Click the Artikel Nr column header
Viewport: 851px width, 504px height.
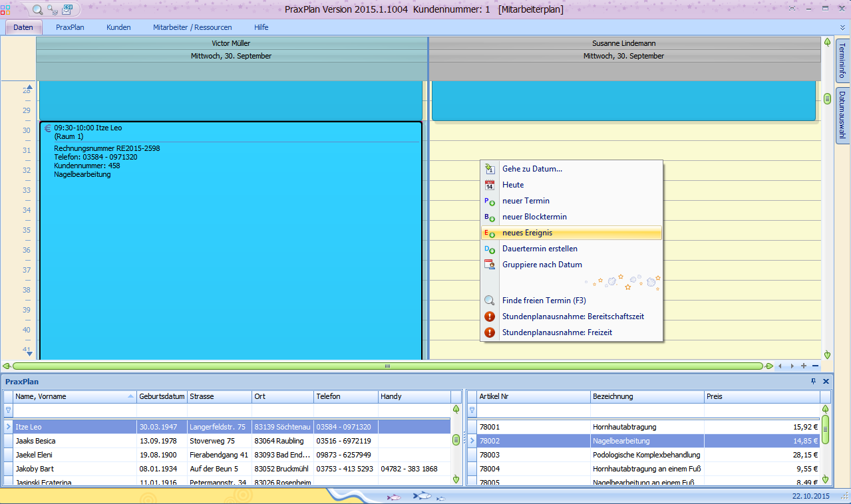tap(534, 396)
